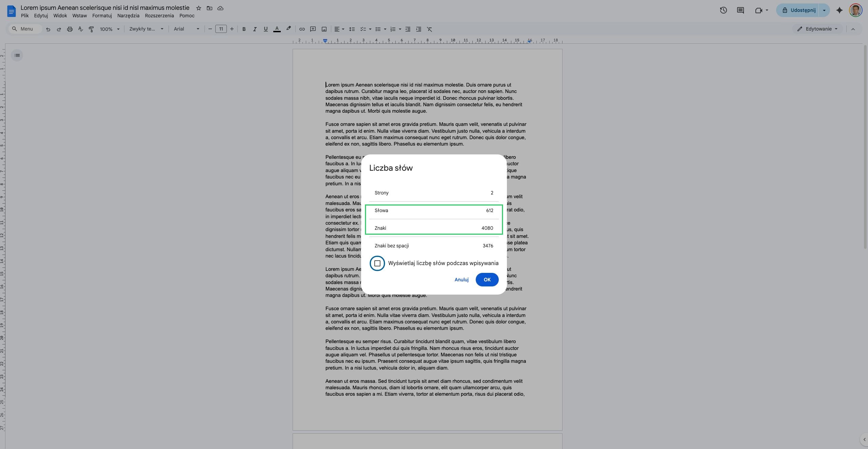Viewport: 868px width, 449px height.
Task: Confirm the dialog with OK
Action: point(487,280)
